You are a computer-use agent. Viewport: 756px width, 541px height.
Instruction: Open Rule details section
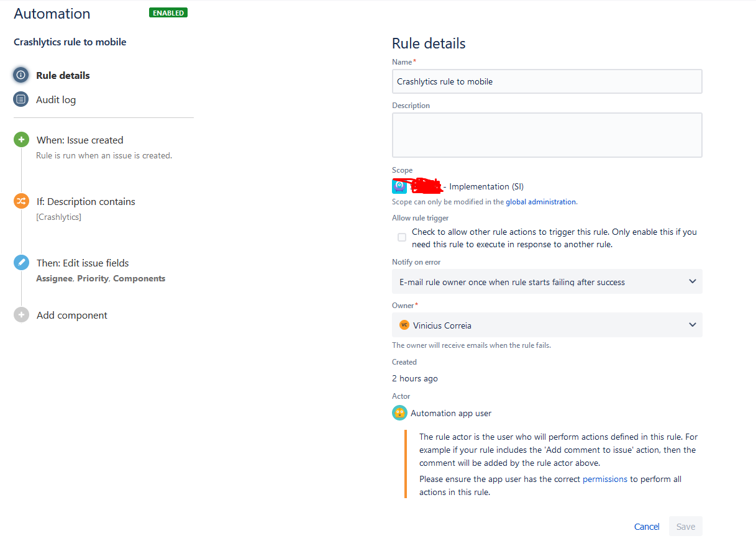(63, 75)
